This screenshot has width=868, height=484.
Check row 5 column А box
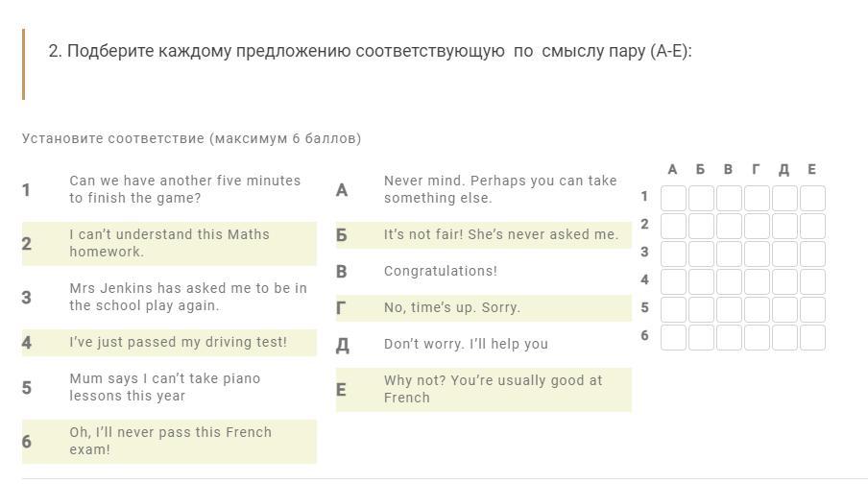coord(673,309)
